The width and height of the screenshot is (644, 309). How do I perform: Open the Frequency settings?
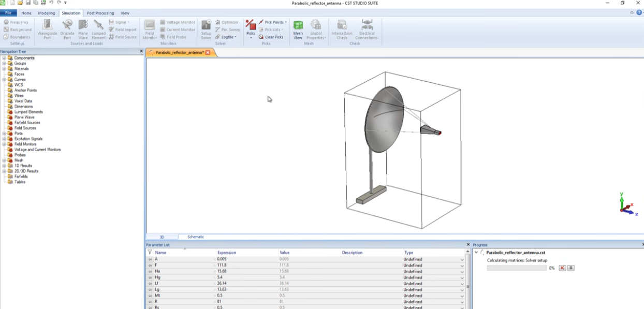pos(16,22)
